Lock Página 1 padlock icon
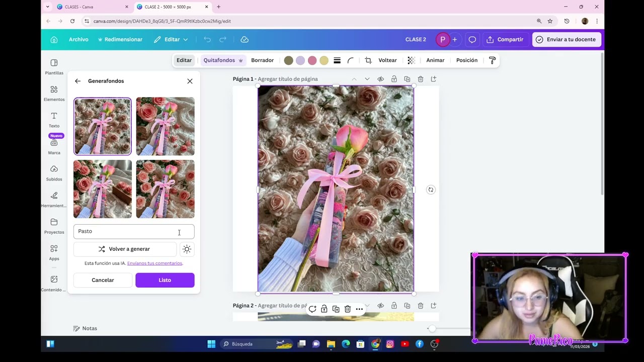Screen dimensions: 644x362 [394, 79]
